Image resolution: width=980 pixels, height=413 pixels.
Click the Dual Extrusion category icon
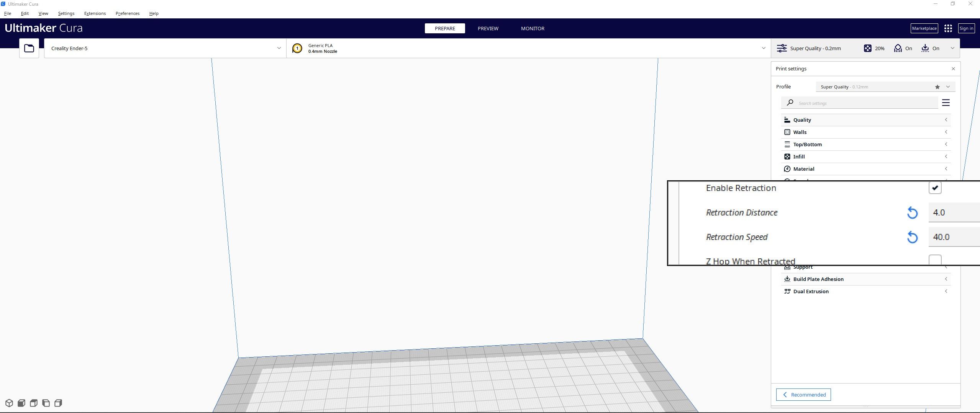point(787,291)
